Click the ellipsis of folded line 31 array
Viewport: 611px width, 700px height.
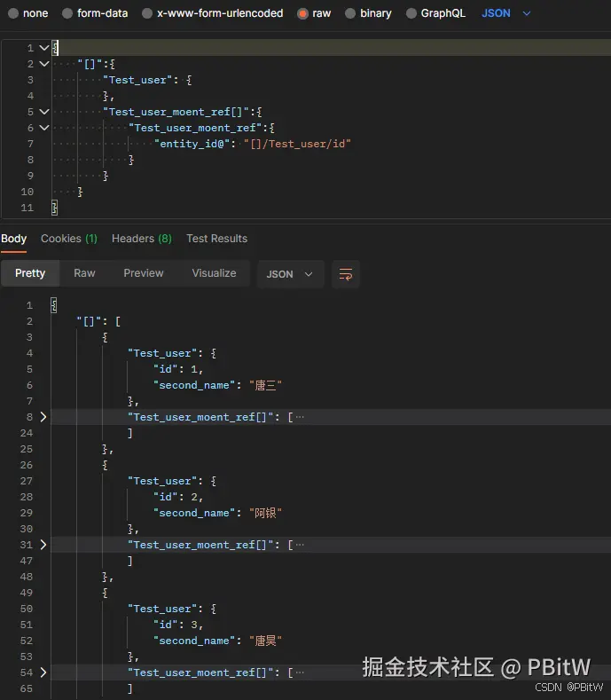[x=300, y=545]
